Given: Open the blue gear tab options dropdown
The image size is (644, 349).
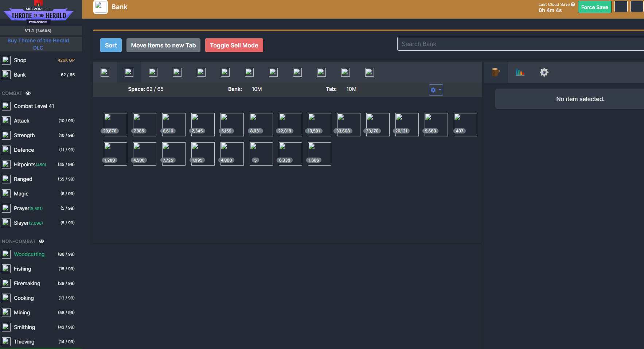Looking at the screenshot, I should click(x=436, y=90).
